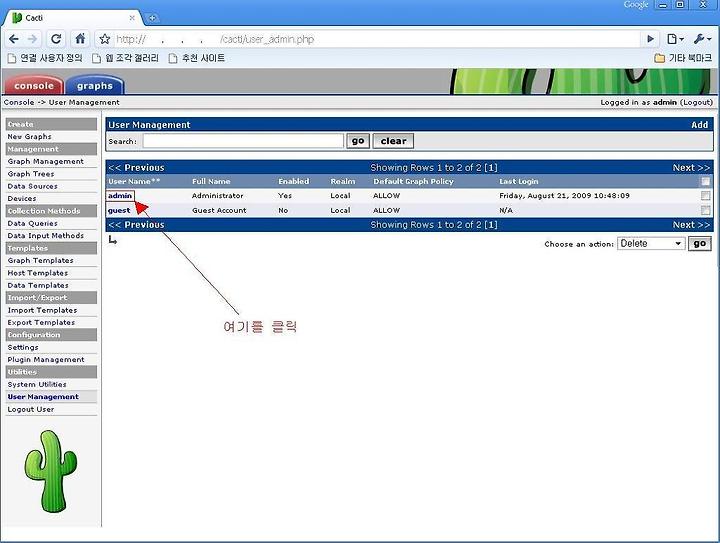Open the 기타 북마크 folder

pyautogui.click(x=683, y=58)
